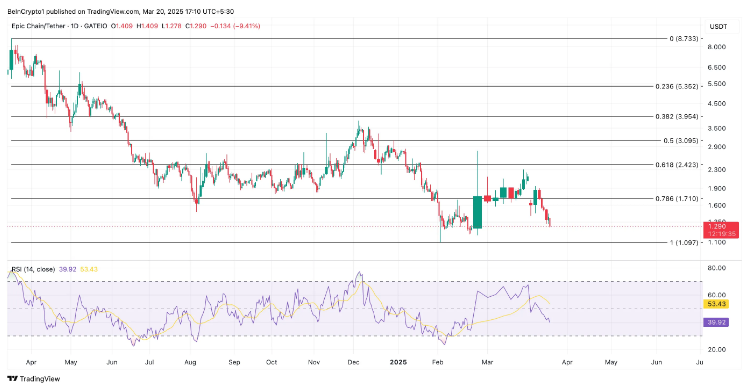
Task: Click the RSI 60.00 axis label
Action: 716,295
